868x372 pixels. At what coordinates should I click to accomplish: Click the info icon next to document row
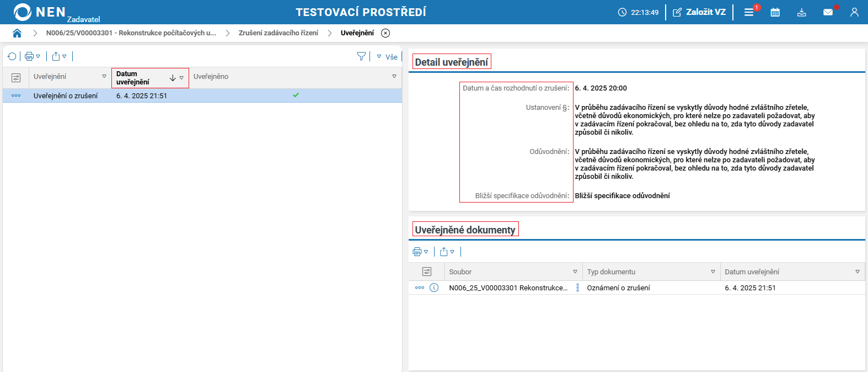pos(434,288)
